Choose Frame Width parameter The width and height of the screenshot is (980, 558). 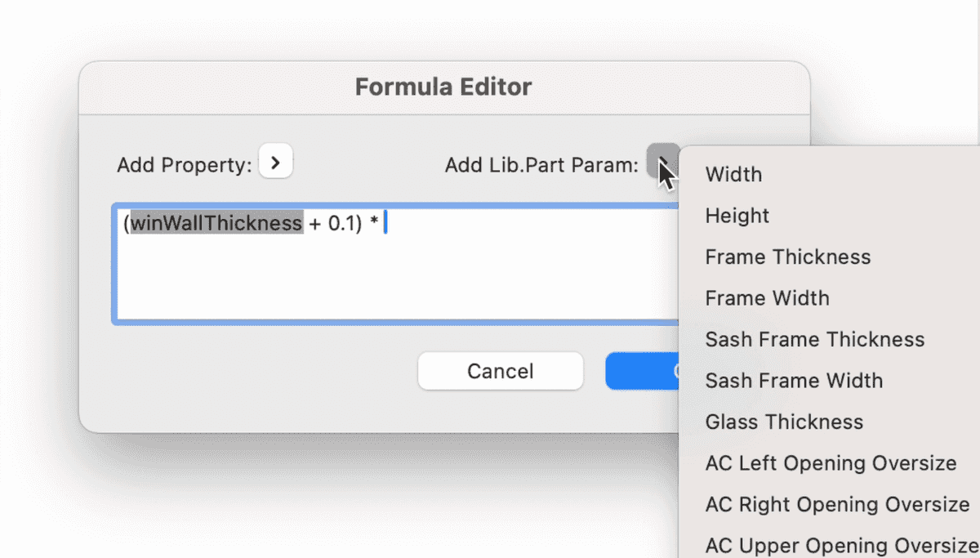(767, 297)
